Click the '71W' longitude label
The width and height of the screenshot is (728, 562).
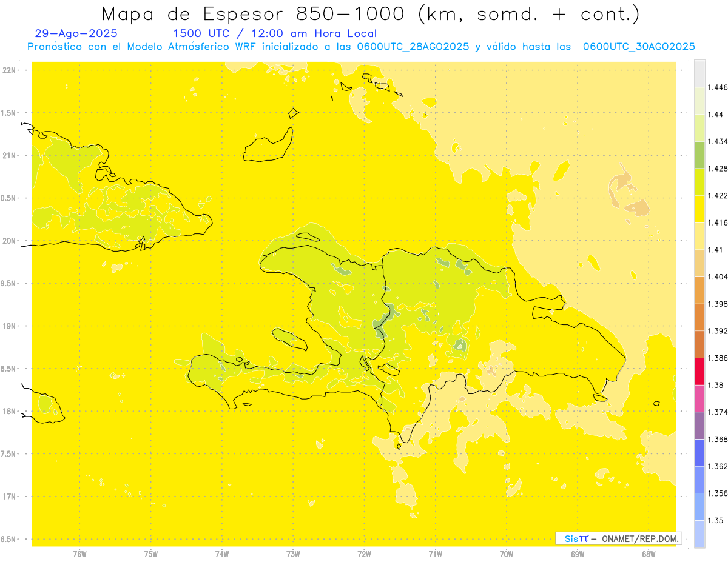pos(435,554)
